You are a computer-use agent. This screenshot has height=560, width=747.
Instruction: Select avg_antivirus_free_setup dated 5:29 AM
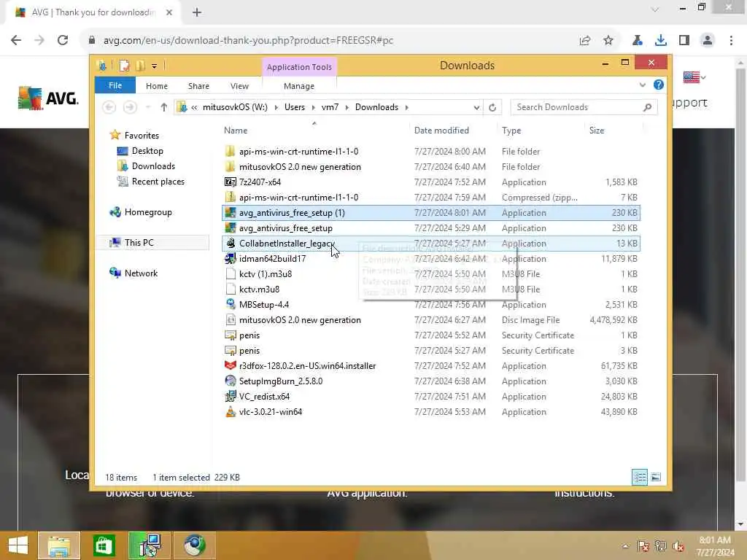pos(430,228)
